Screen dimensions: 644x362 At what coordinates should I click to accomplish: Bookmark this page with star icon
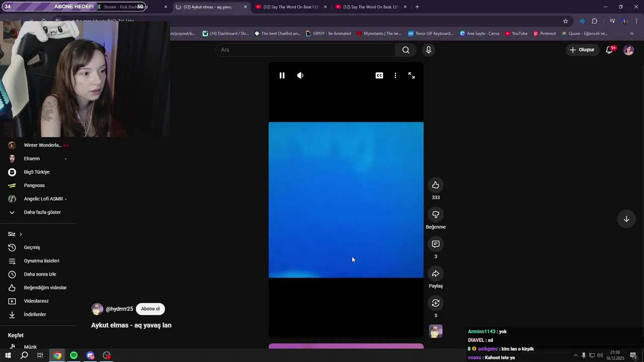tap(566, 21)
